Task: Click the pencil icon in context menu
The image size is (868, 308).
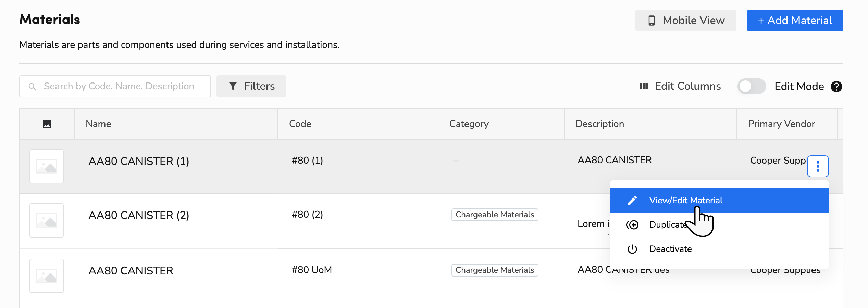Action: click(x=632, y=201)
